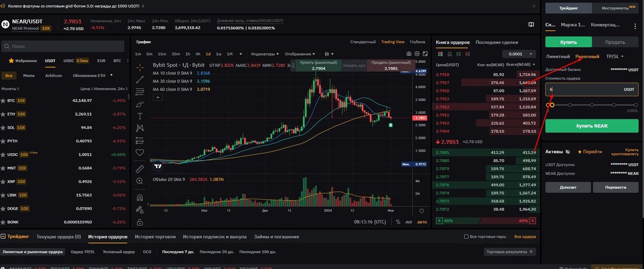The height and width of the screenshot is (269, 644).
Task: Select the 'Инструменты' top tab
Action: [x=615, y=8]
